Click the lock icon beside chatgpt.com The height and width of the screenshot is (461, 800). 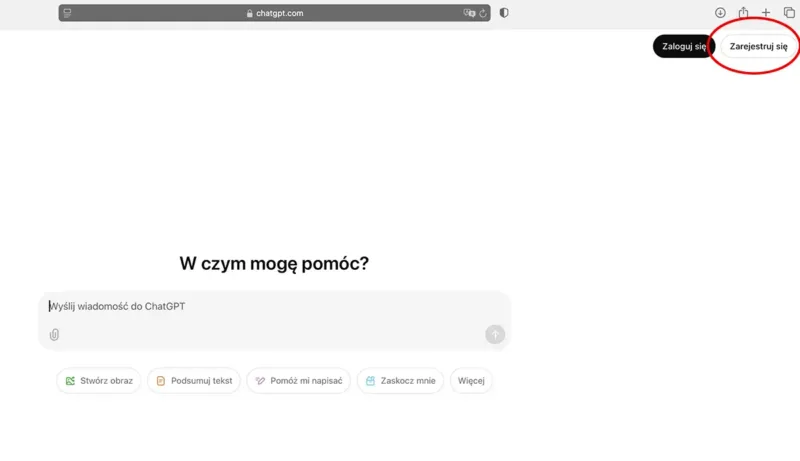tap(249, 14)
